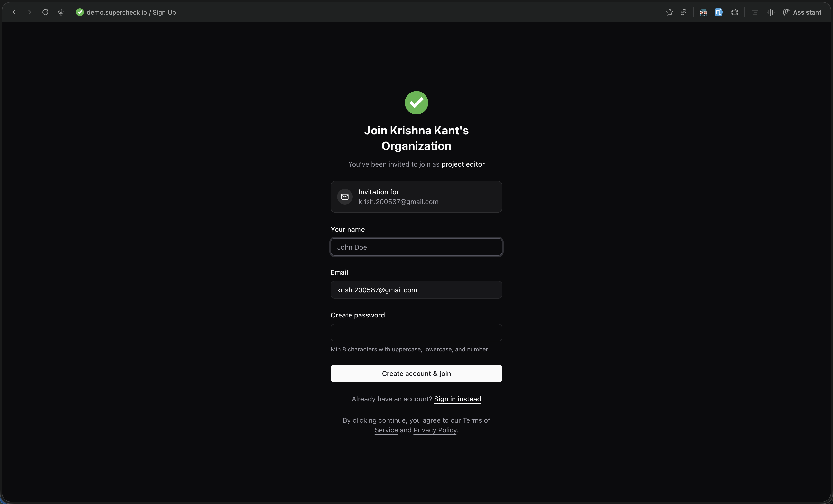Click the green checkmark circle above the heading
Viewport: 833px width, 504px height.
416,103
